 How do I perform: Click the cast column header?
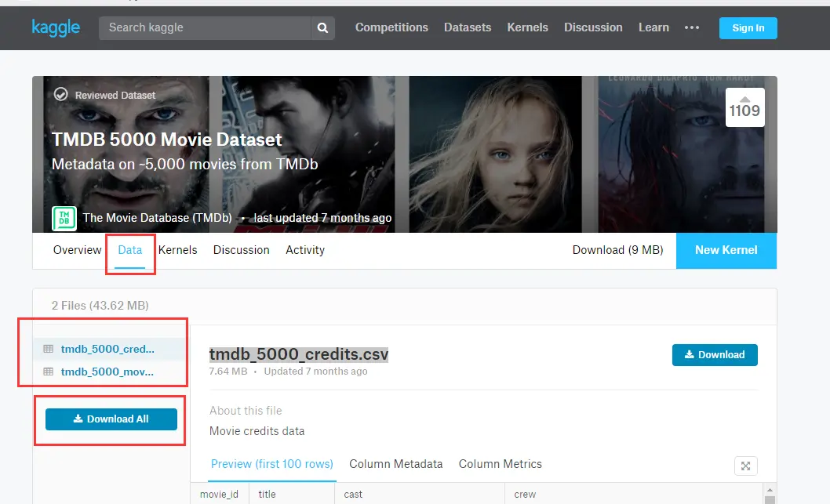coord(353,494)
